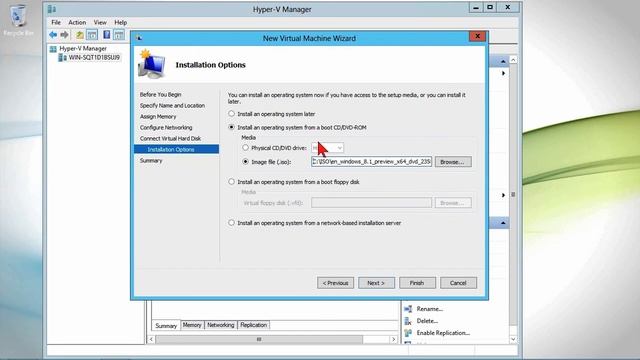Switch to the Memory tab
640x360 pixels.
click(x=192, y=325)
